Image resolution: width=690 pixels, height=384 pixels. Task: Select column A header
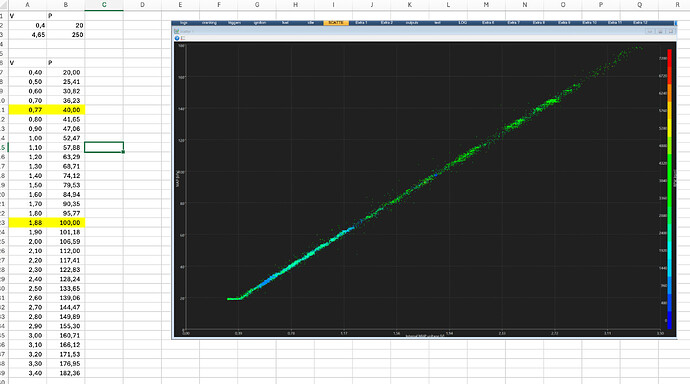27,5
